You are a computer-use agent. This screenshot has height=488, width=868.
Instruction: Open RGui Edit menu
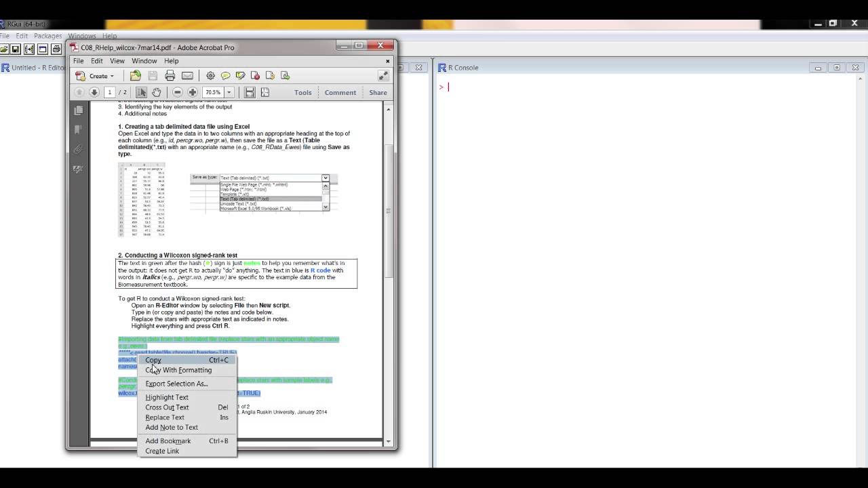(22, 36)
